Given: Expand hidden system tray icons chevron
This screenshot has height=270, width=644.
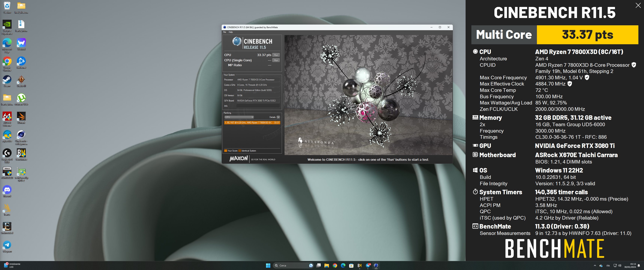Looking at the screenshot, I should click(x=595, y=265).
